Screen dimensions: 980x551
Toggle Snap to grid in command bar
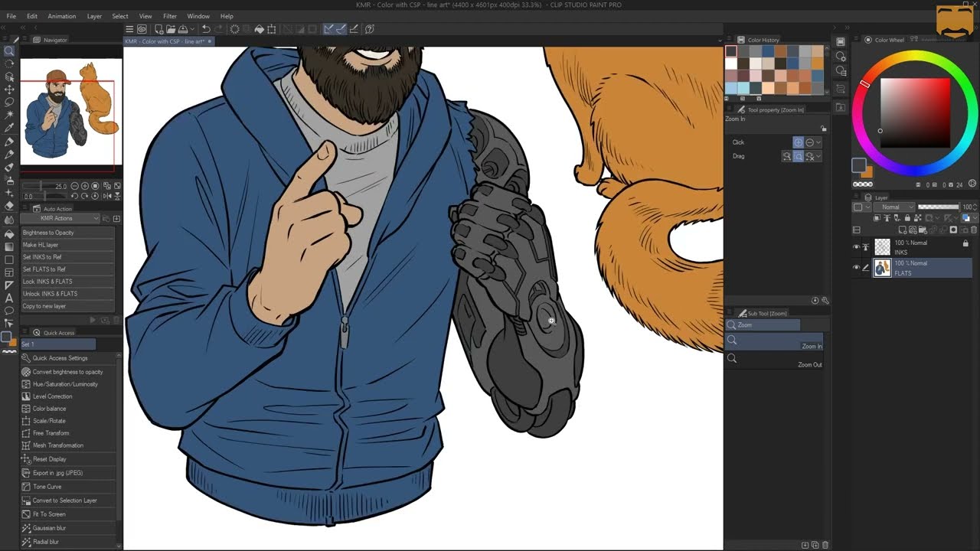click(353, 29)
